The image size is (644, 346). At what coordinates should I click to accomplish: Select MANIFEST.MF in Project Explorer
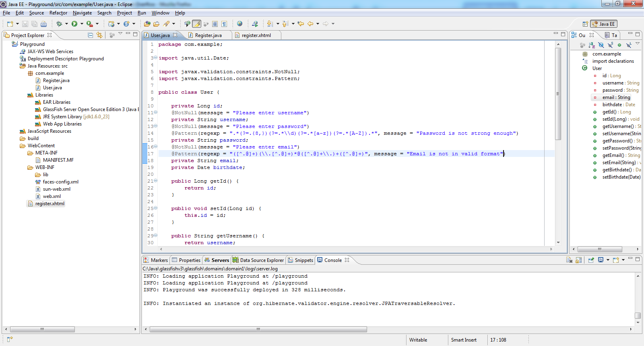pos(58,160)
